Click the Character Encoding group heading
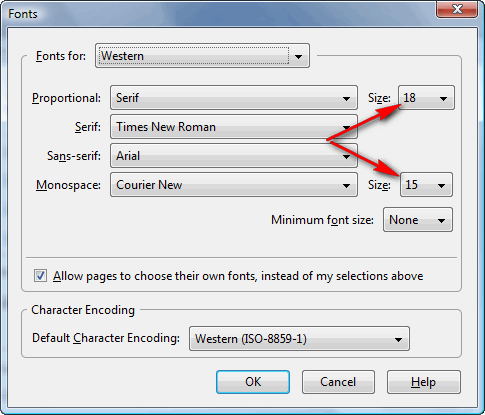Screen dimensions: 485x415 [83, 310]
